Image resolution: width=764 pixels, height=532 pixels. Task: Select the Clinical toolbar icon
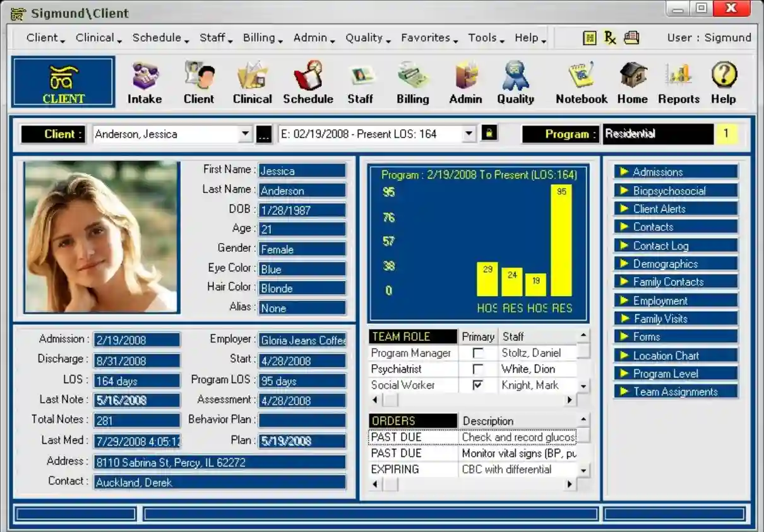click(252, 81)
